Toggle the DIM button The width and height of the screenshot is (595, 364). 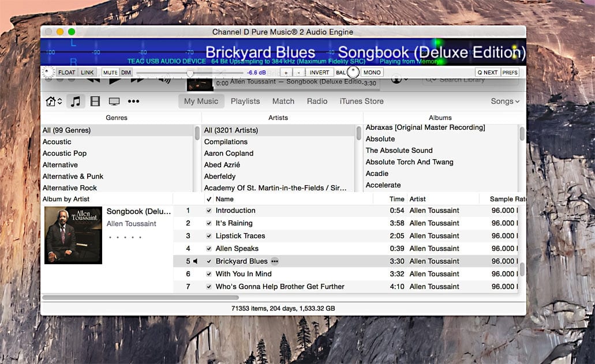click(126, 73)
